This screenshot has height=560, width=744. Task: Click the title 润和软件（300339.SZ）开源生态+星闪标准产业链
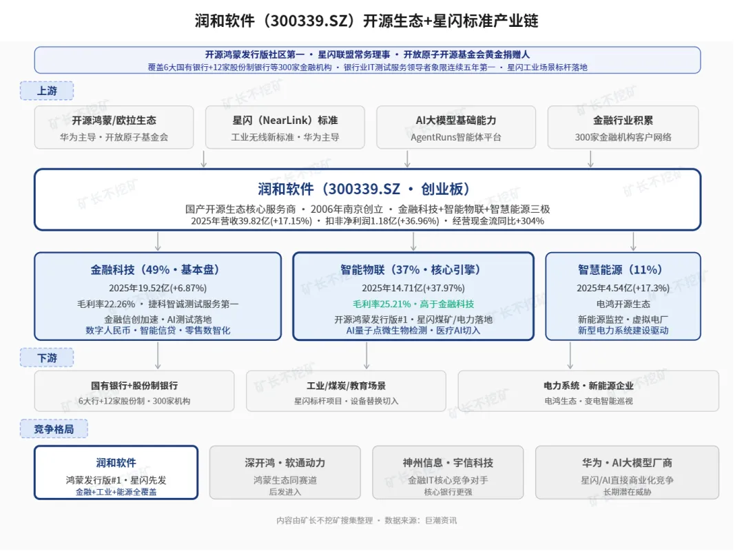tap(366, 21)
